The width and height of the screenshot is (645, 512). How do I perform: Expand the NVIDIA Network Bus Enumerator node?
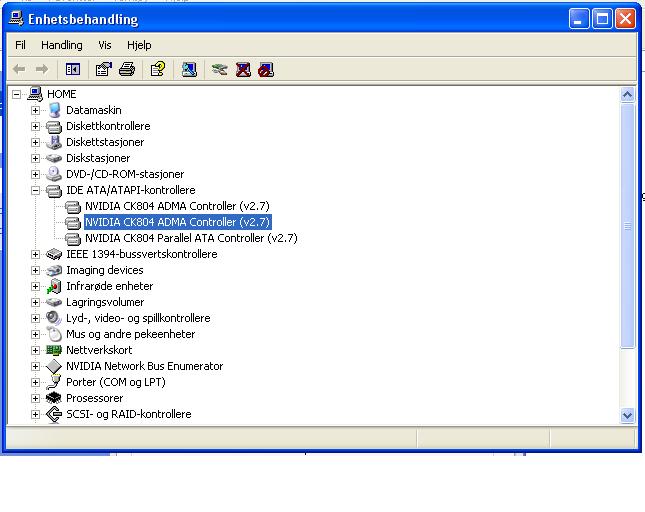pos(35,366)
